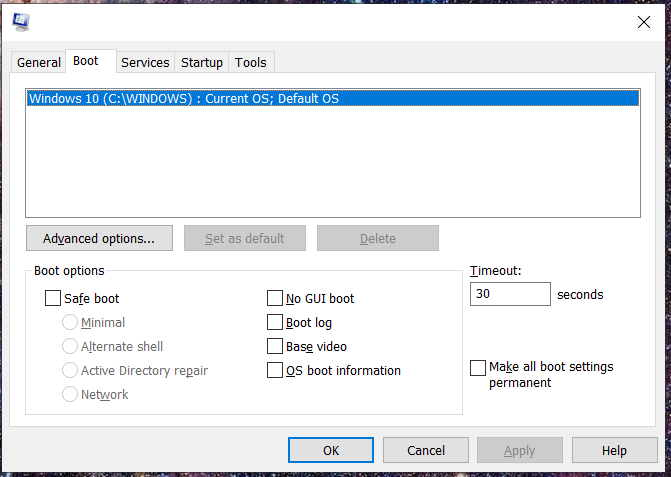Screen dimensions: 671x477
Task: Click the Cancel button
Action: pyautogui.click(x=426, y=450)
